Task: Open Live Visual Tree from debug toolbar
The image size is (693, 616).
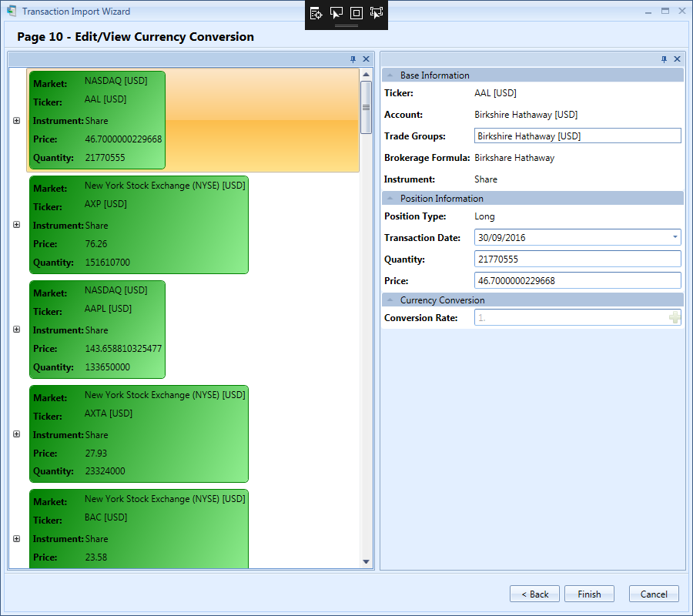Action: pyautogui.click(x=316, y=13)
